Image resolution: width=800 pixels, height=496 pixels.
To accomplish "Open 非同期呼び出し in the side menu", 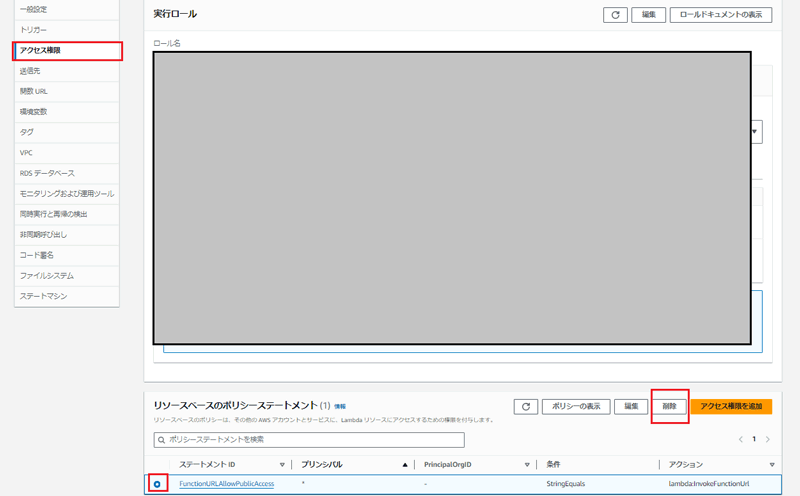I will coord(67,234).
